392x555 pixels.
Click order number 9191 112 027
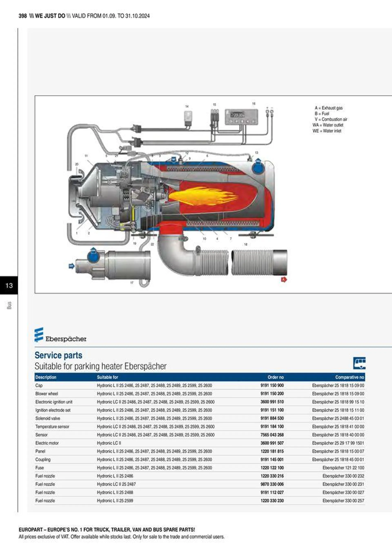[272, 492]
